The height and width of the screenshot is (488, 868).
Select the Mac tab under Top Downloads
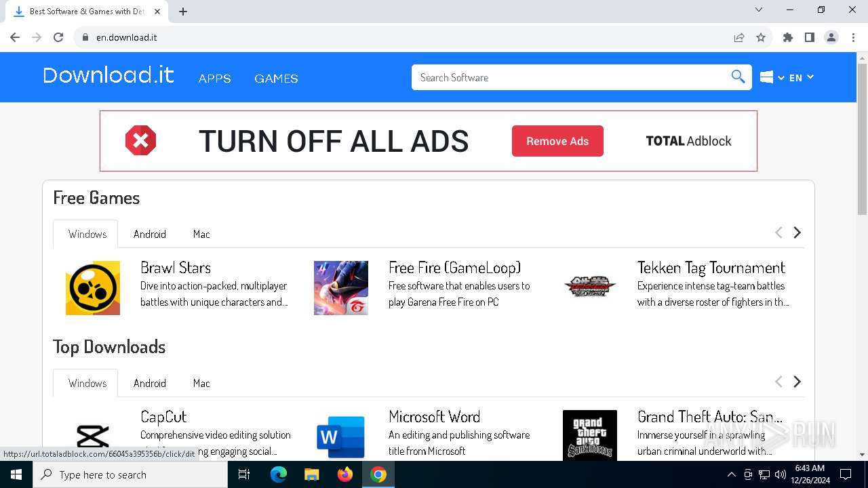(x=201, y=383)
